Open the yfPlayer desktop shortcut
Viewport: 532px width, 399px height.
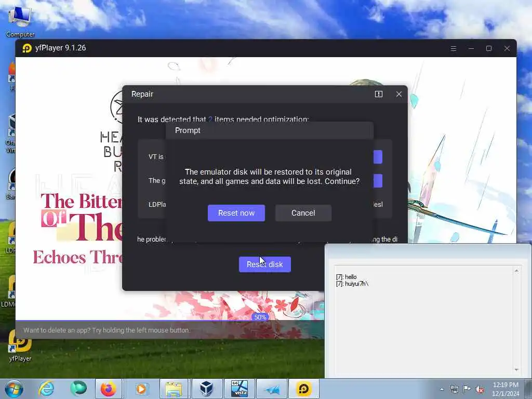click(x=20, y=345)
